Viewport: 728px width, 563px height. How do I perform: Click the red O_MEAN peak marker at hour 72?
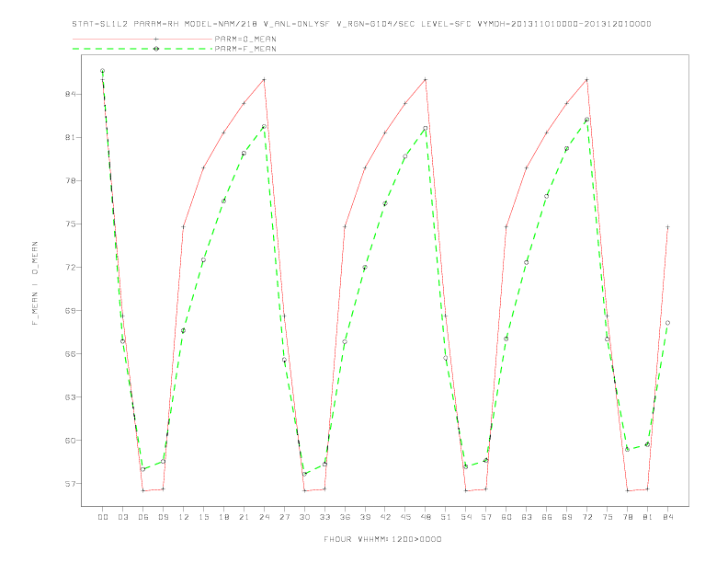coord(586,79)
